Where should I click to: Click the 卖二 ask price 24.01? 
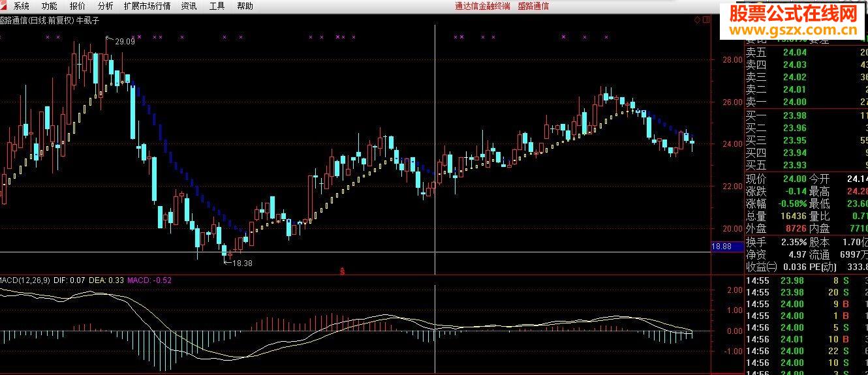(x=795, y=89)
